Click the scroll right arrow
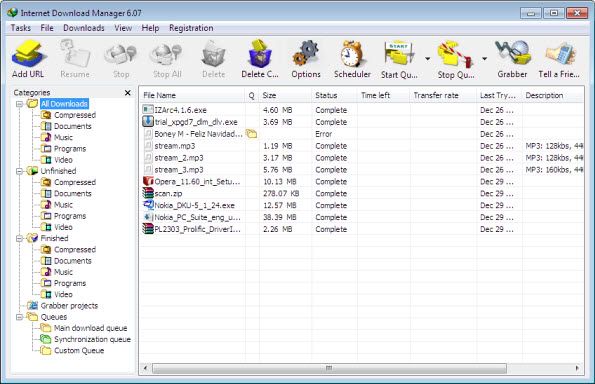 point(577,368)
